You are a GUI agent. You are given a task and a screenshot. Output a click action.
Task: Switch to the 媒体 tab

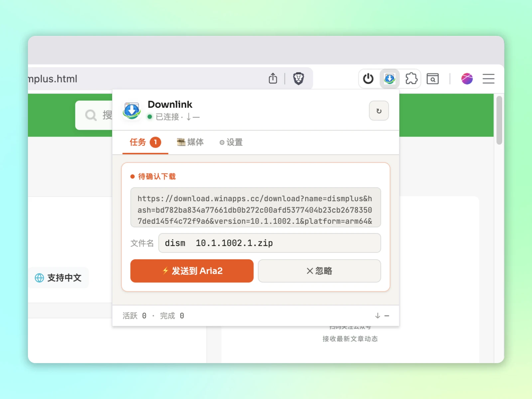click(x=190, y=142)
